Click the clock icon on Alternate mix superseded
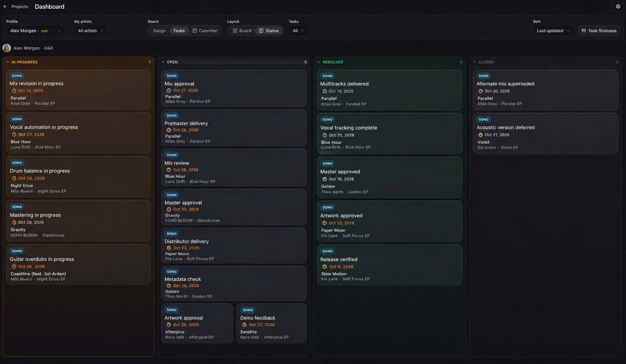Screen dimensions: 626x364 (x=481, y=91)
